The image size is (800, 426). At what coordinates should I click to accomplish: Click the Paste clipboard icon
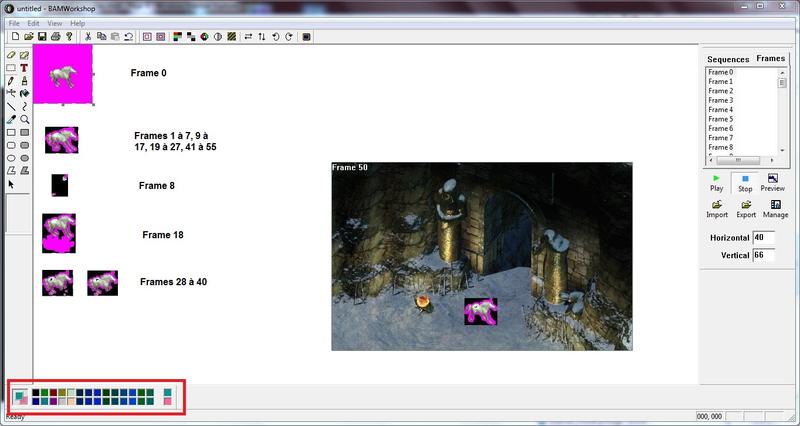click(x=115, y=37)
